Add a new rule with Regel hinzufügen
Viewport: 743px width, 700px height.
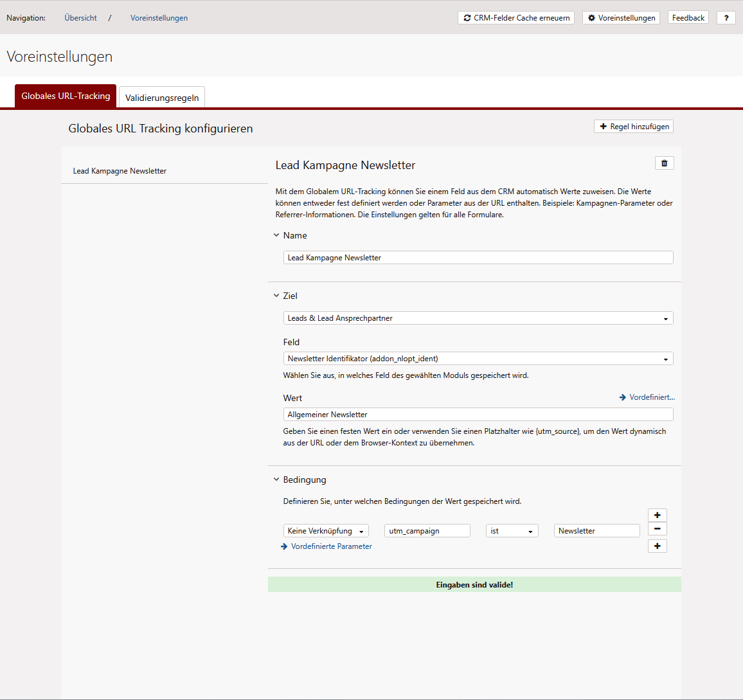634,127
